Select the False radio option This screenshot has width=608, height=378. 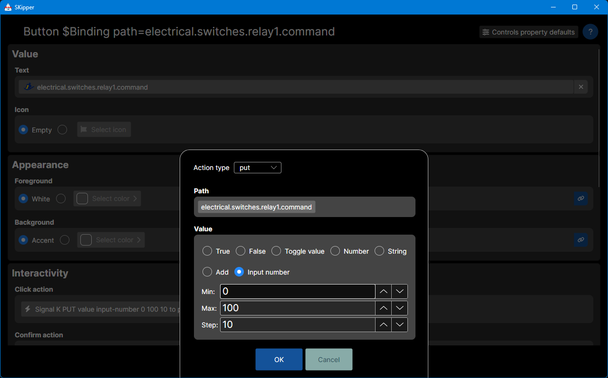click(240, 251)
